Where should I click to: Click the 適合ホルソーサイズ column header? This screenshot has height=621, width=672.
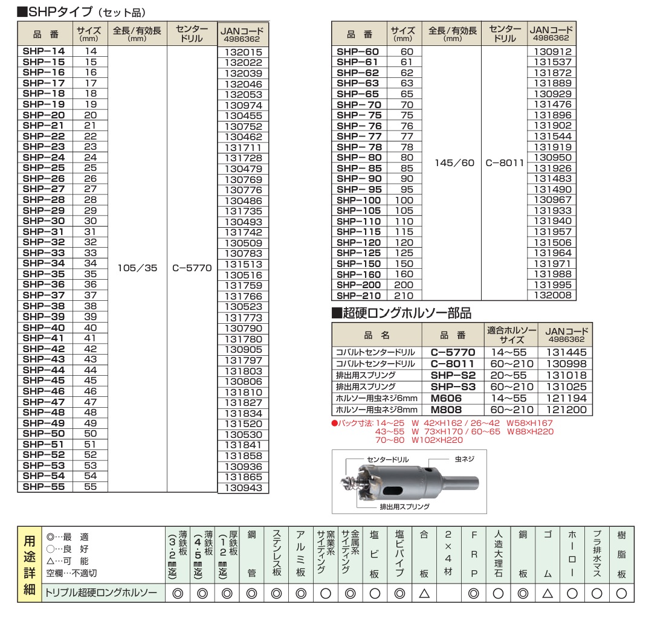point(511,335)
